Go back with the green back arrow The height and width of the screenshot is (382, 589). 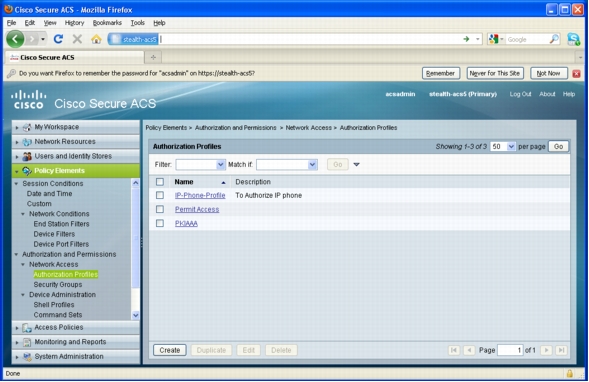15,39
